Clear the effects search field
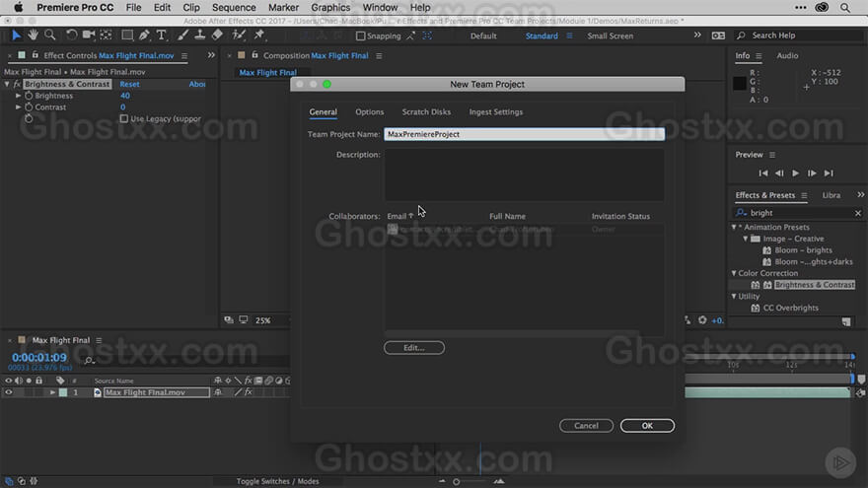The width and height of the screenshot is (868, 488). tap(858, 213)
